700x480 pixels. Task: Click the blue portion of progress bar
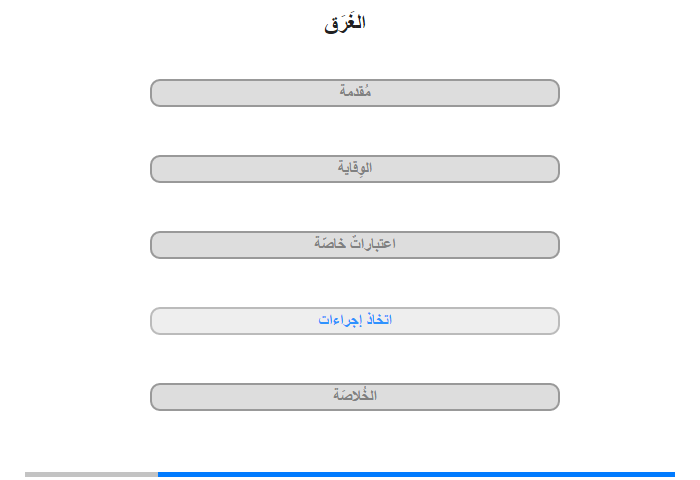pyautogui.click(x=416, y=474)
